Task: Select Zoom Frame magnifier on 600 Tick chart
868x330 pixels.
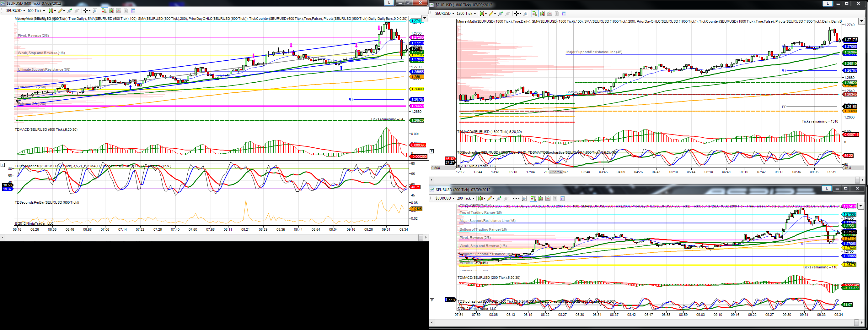Action: (x=95, y=11)
